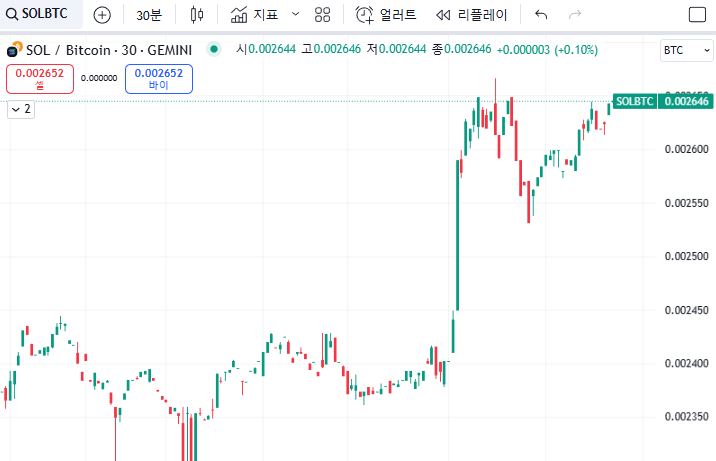Click the green market status dot
The width and height of the screenshot is (716, 461).
pos(213,49)
